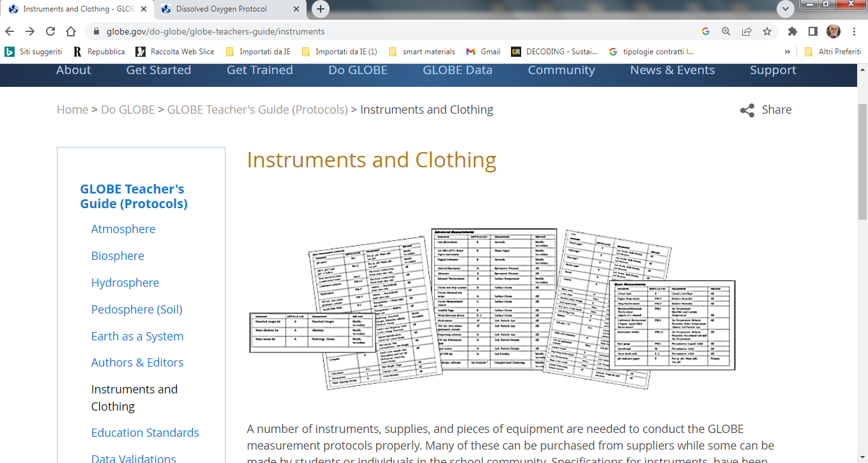Click GLOBE Teacher's Guide (Protocols) breadcrumb
Screen dimensions: 868x463
(x=257, y=110)
